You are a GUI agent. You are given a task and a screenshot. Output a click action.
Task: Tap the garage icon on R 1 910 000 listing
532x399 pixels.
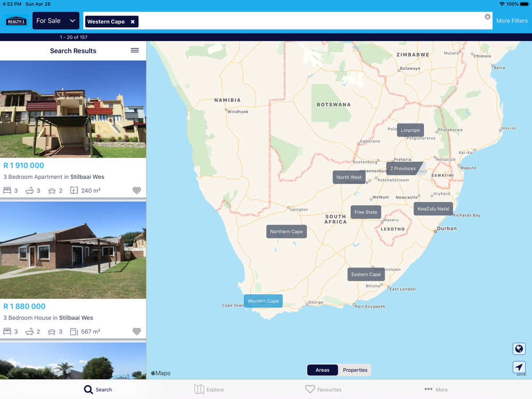pyautogui.click(x=52, y=190)
